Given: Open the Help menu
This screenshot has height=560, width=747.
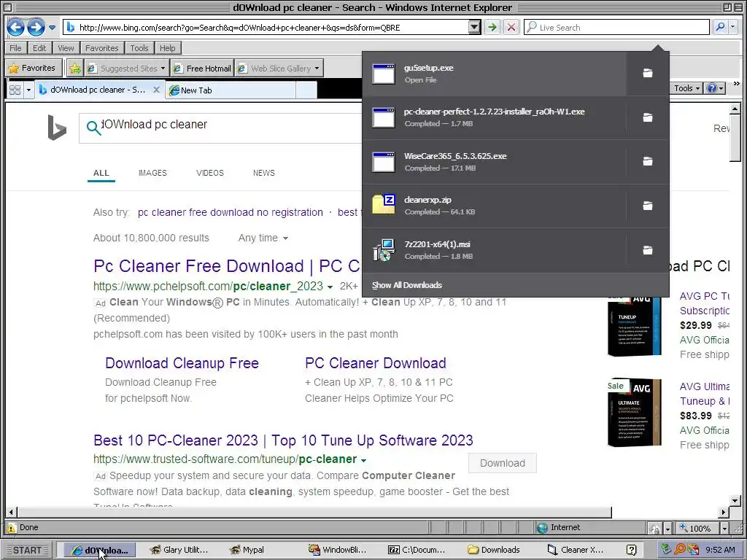Looking at the screenshot, I should (167, 48).
